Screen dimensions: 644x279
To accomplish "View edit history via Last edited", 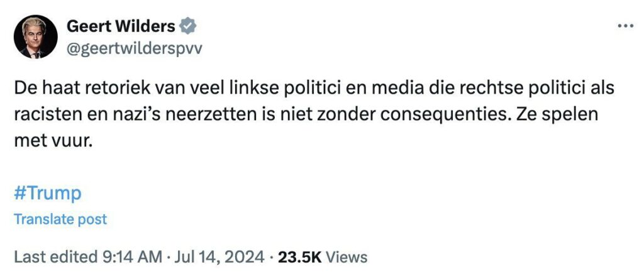I will [57, 257].
